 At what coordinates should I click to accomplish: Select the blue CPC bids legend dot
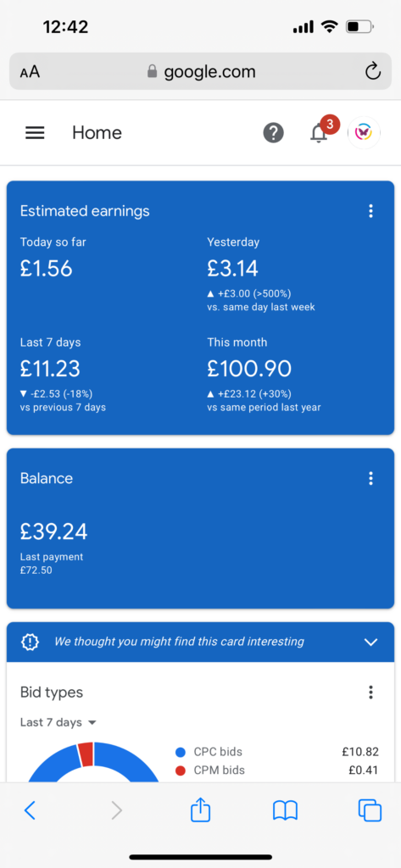(x=180, y=753)
